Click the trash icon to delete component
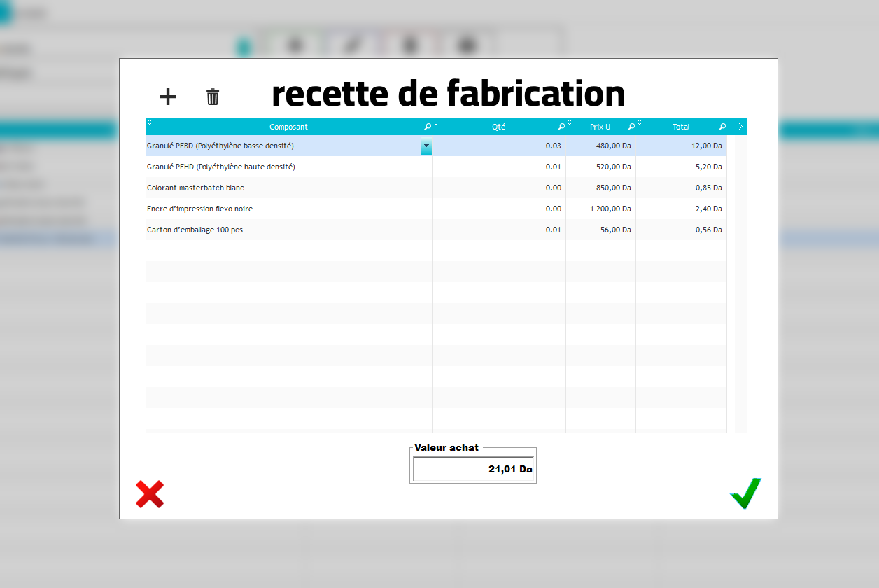The image size is (879, 588). point(213,97)
